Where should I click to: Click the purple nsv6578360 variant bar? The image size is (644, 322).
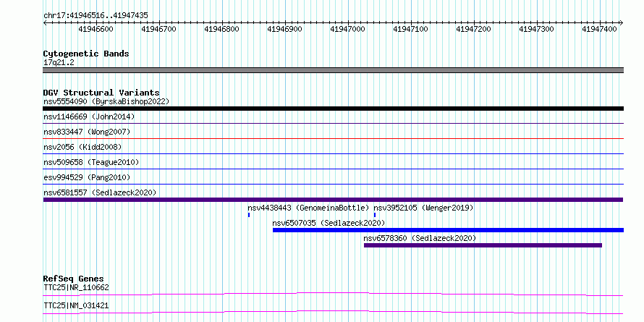pyautogui.click(x=483, y=245)
